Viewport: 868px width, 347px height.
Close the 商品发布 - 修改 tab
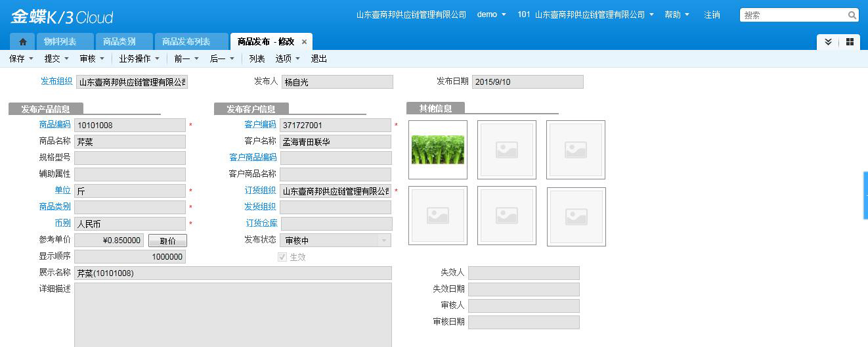pos(304,42)
